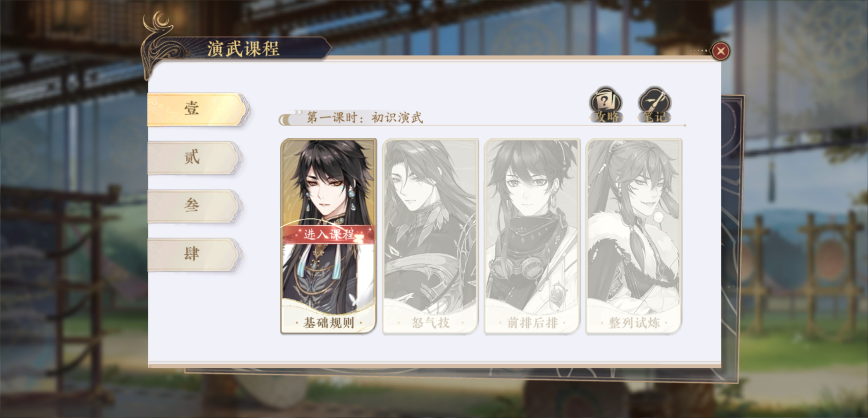Switch to chapter tab 贰
This screenshot has width=868, height=418.
[195, 158]
